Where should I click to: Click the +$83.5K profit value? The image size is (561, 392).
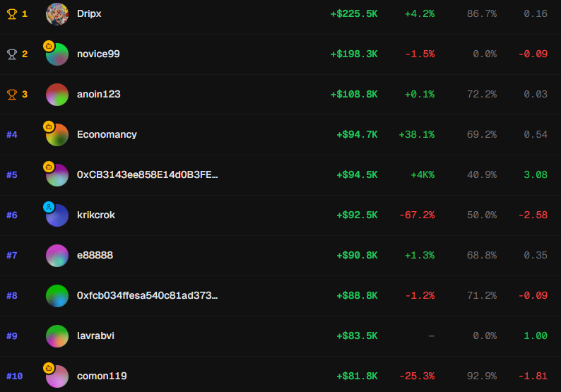357,335
